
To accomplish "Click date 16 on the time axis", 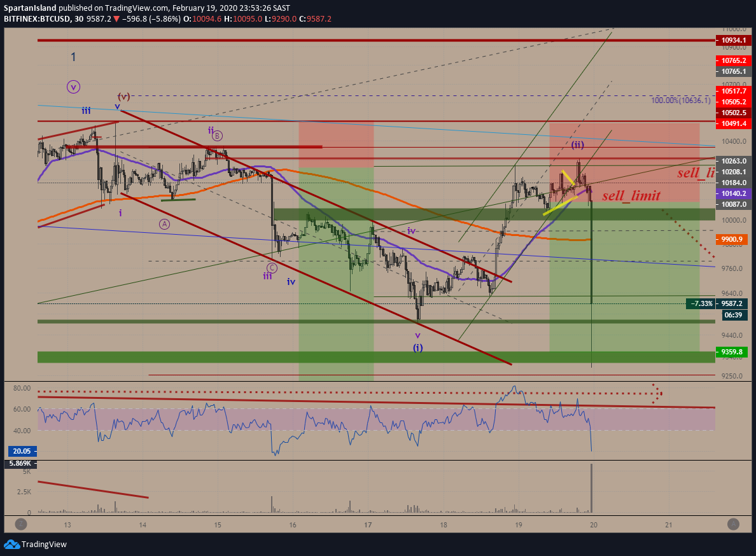I will [x=293, y=525].
